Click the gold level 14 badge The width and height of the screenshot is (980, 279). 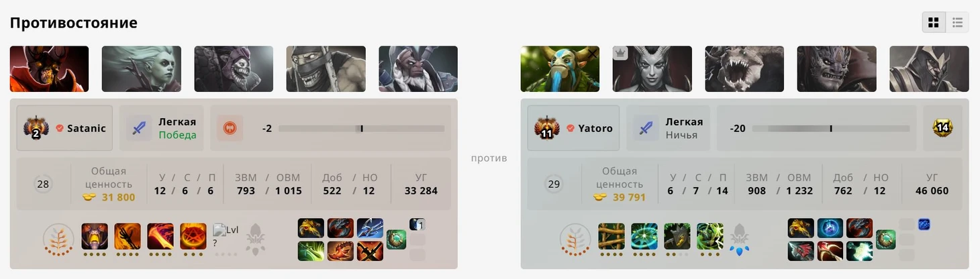(942, 128)
